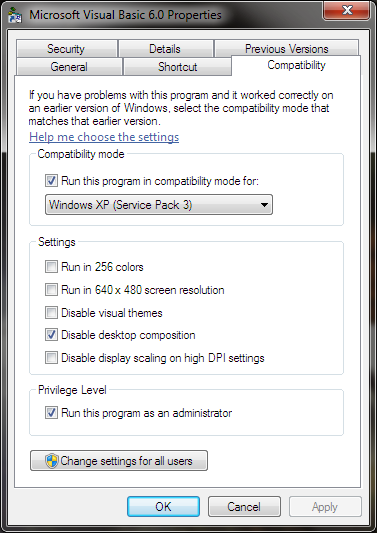Image resolution: width=377 pixels, height=533 pixels.
Task: Open Help me choose the settings link
Action: (104, 137)
